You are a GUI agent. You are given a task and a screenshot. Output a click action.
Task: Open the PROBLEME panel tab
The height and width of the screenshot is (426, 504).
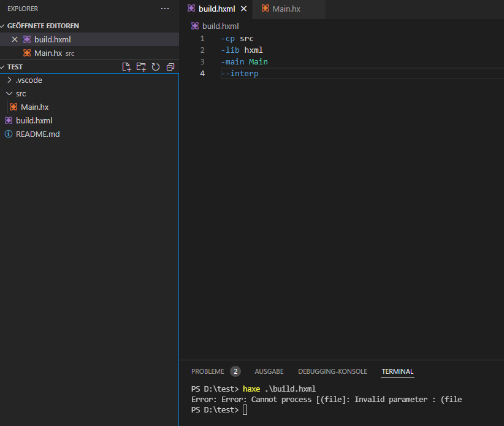click(208, 371)
